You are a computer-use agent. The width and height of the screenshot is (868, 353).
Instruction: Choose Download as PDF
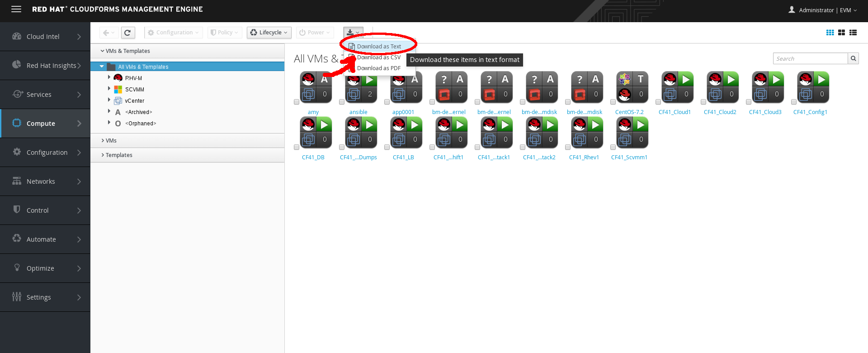(379, 68)
